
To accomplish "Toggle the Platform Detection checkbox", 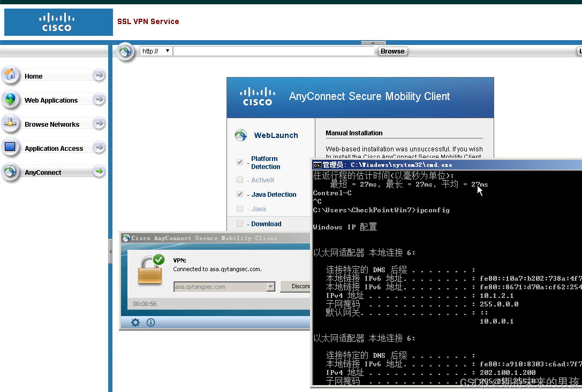I will [240, 162].
